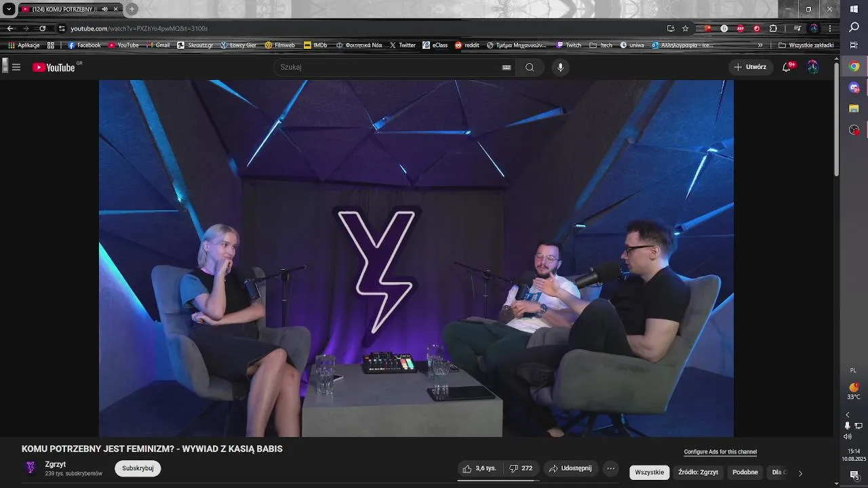Open the YouTube guide hamburger menu
This screenshot has width=868, height=488.
(16, 67)
